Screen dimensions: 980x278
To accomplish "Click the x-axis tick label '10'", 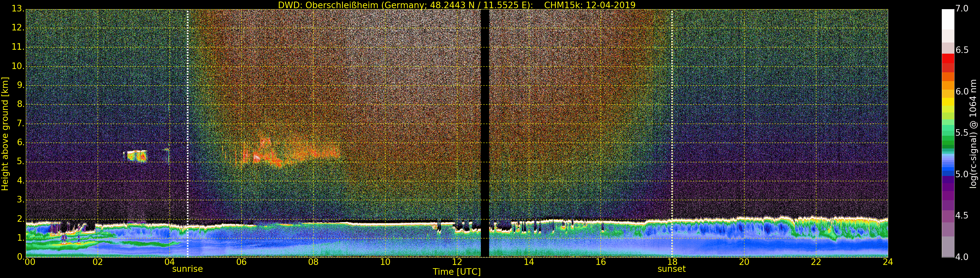I will pos(385,262).
